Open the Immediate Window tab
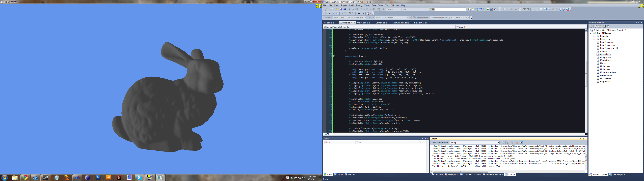This screenshot has width=644, height=181. [x=493, y=174]
